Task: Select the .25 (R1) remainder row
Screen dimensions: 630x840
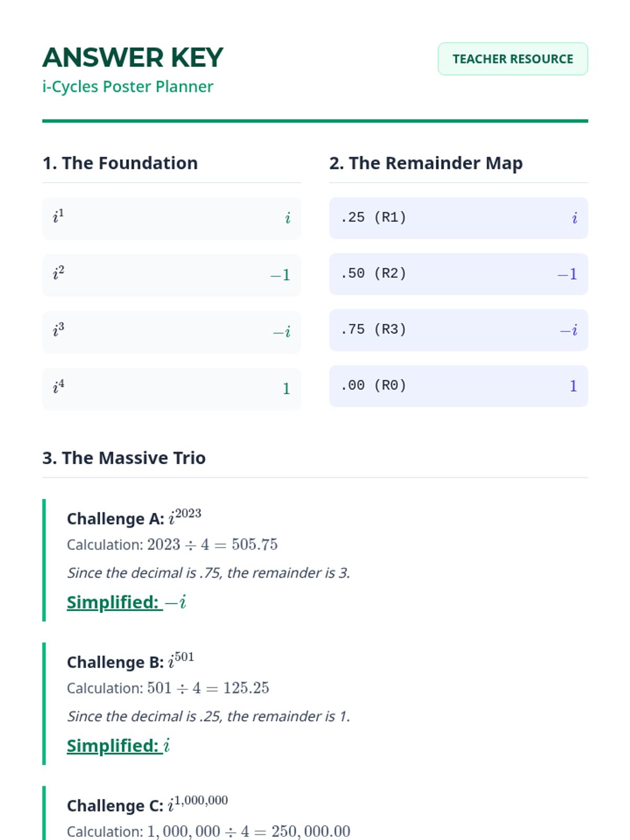Action: coord(458,218)
